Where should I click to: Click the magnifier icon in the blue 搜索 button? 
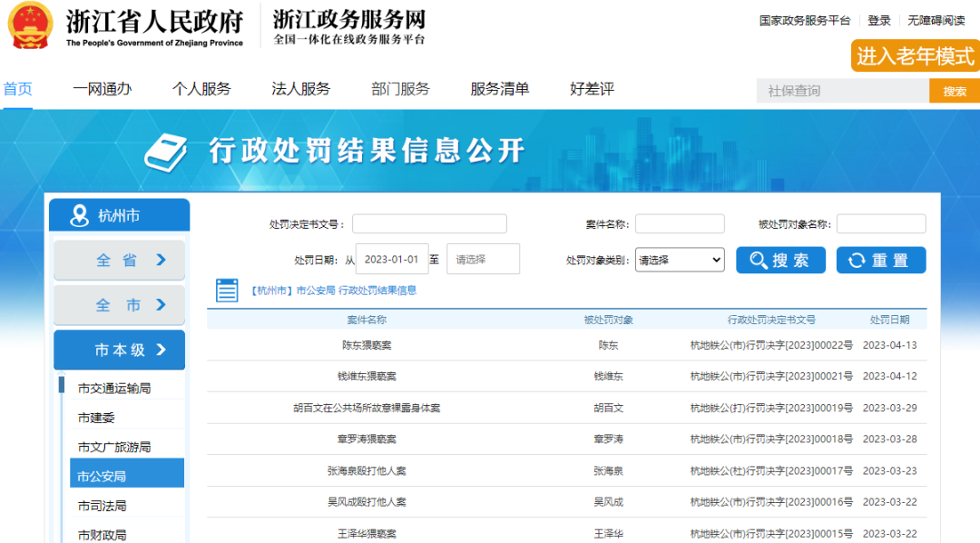tap(758, 261)
